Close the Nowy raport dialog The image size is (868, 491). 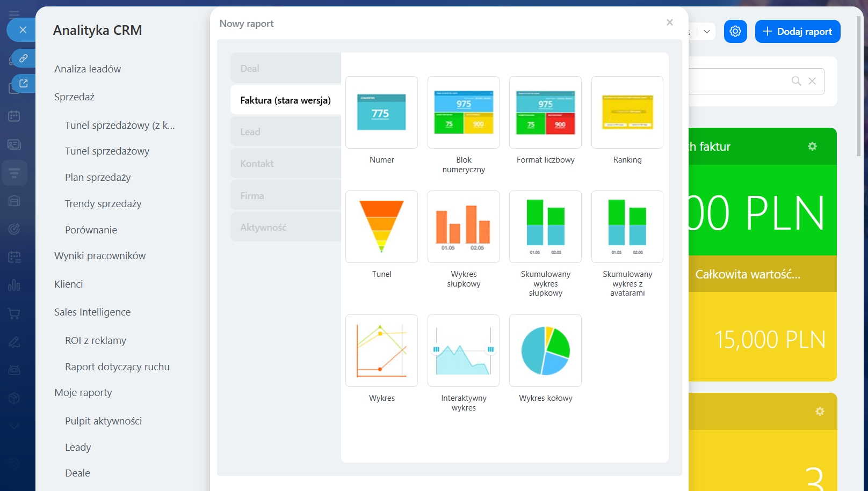(669, 23)
